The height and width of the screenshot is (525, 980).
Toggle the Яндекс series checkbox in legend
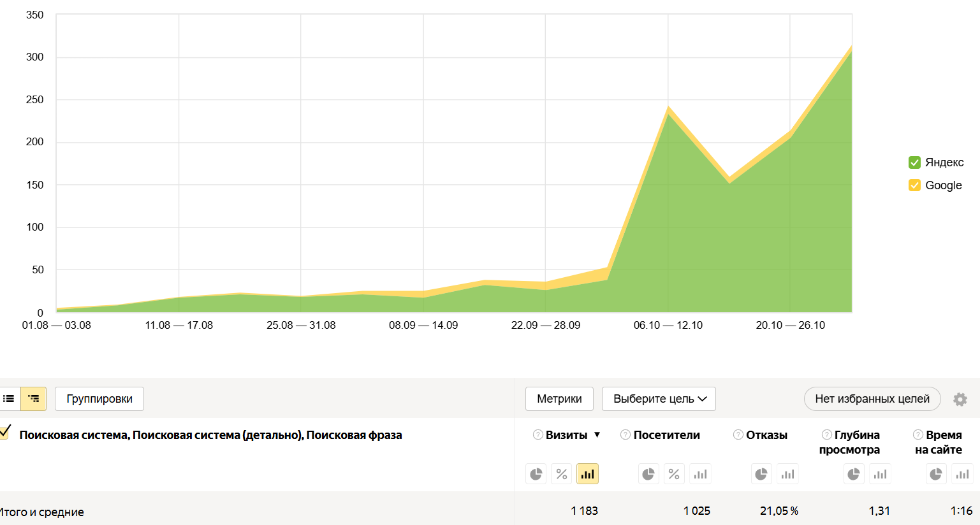914,162
